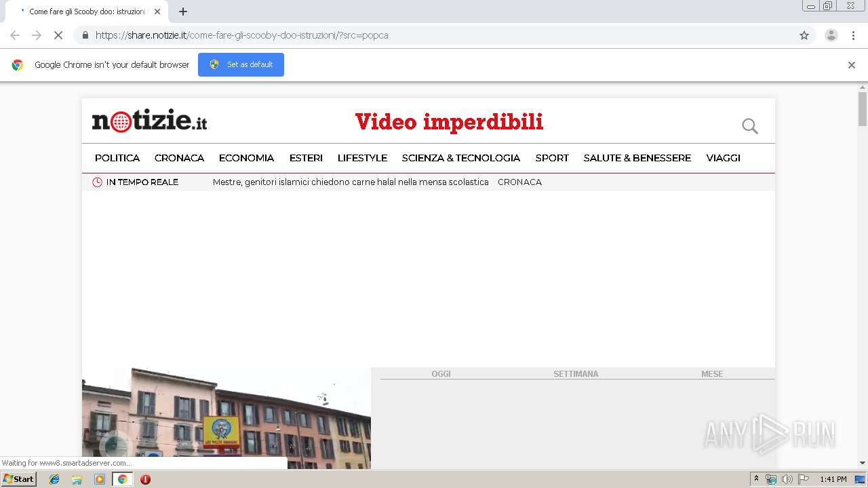
Task: Click Video imperdibili heading
Action: click(x=449, y=122)
